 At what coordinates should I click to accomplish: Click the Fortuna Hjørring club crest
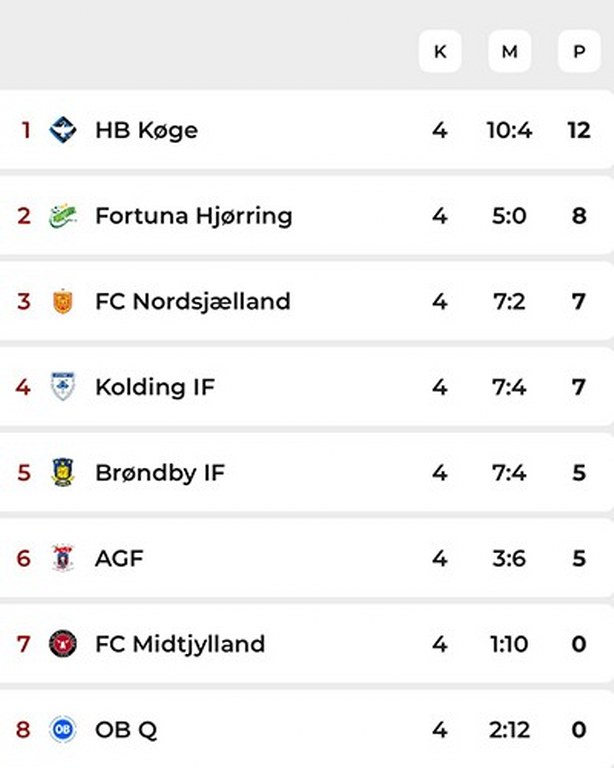coord(63,216)
